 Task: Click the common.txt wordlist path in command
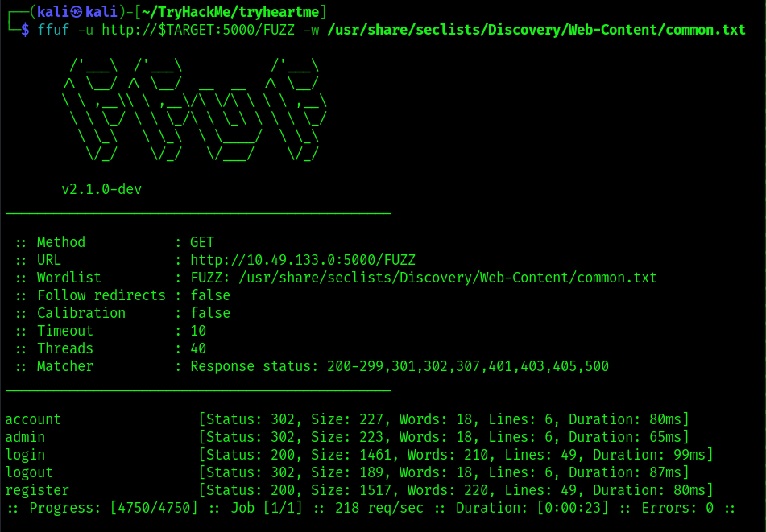(536, 30)
